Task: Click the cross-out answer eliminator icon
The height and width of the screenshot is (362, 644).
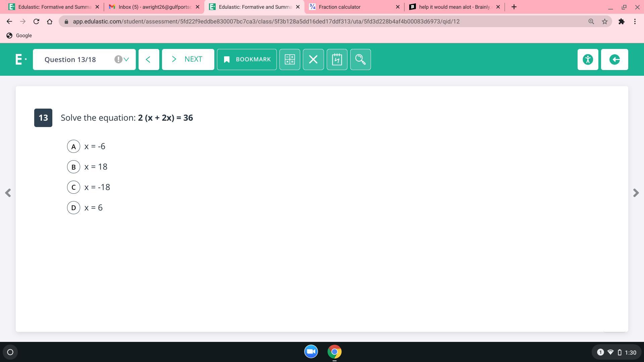Action: pos(313,59)
